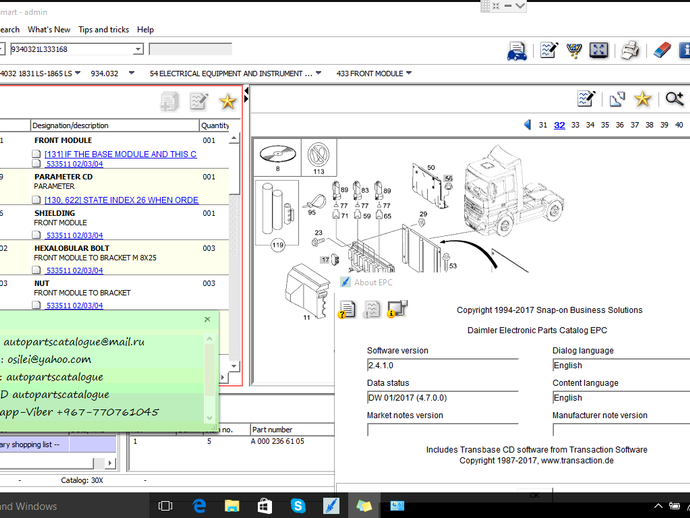Click system info icon in About EPC
The width and height of the screenshot is (690, 518).
397,309
